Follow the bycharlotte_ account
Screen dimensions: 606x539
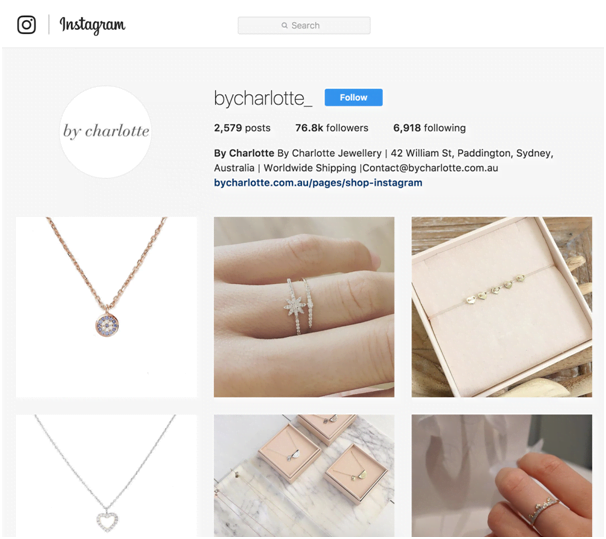pyautogui.click(x=354, y=97)
